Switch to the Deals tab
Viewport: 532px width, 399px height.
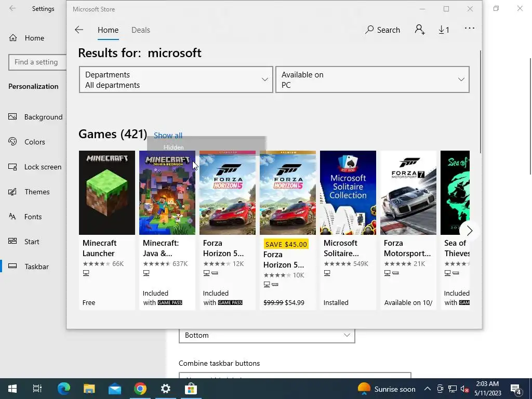[140, 30]
